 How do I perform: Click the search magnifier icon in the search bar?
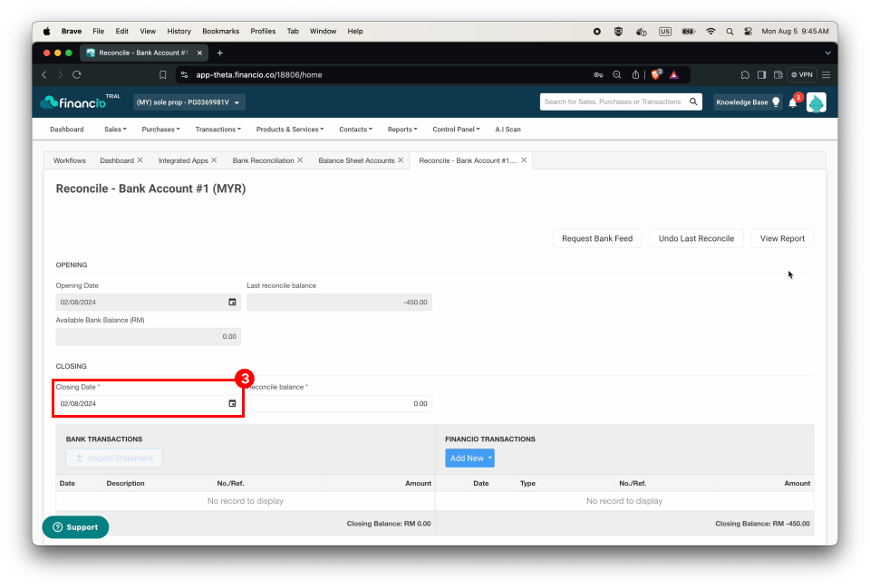coord(693,101)
